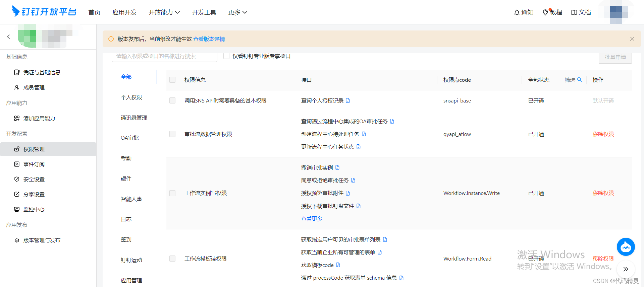Screen dimensions: 644x287
Task: Click the 凭证与基础信息 sidebar icon
Action: coord(17,72)
